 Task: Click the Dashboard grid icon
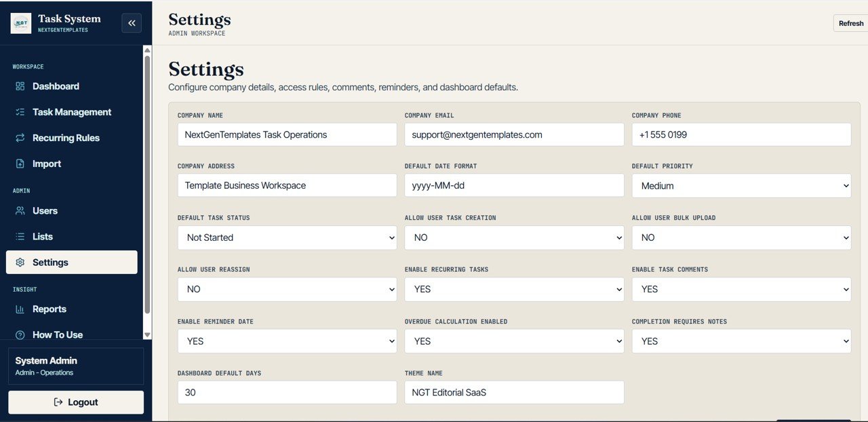20,86
